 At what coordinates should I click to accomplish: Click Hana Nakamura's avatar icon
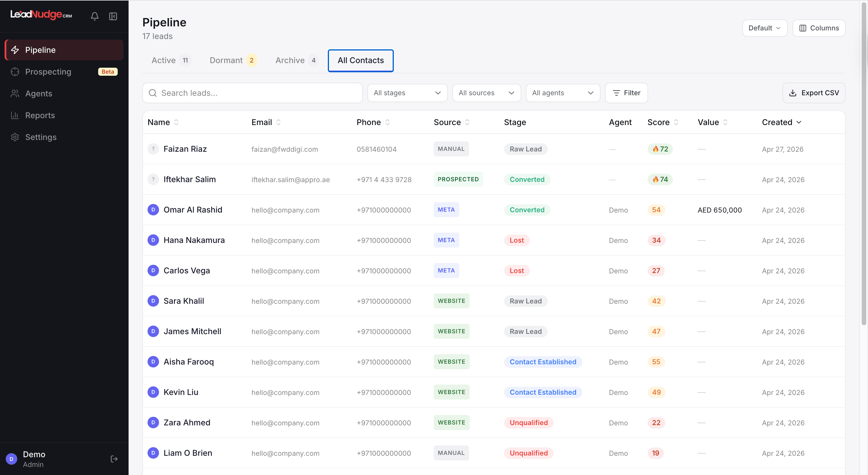click(x=153, y=240)
